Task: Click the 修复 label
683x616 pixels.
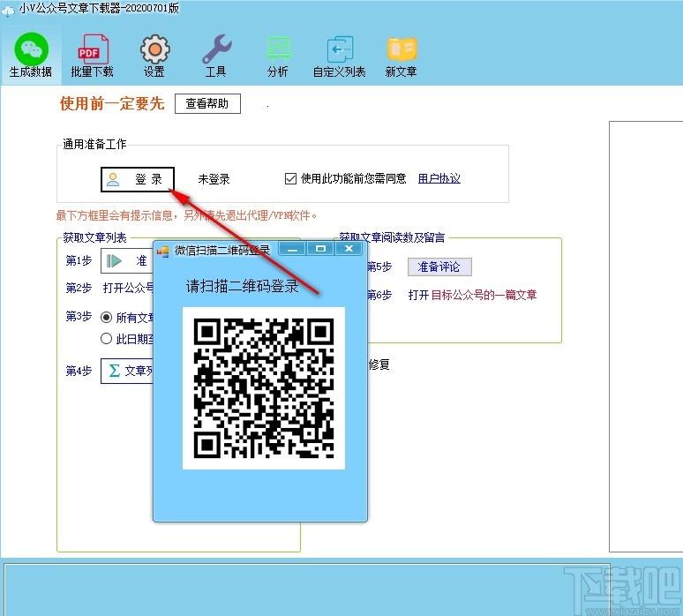Action: point(379,364)
